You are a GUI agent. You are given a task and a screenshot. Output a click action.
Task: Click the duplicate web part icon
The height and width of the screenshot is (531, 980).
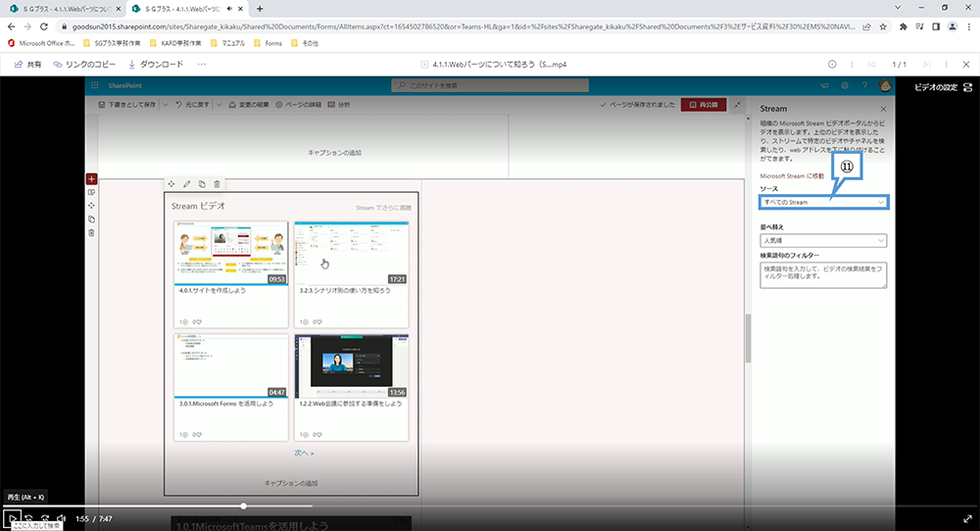point(202,184)
